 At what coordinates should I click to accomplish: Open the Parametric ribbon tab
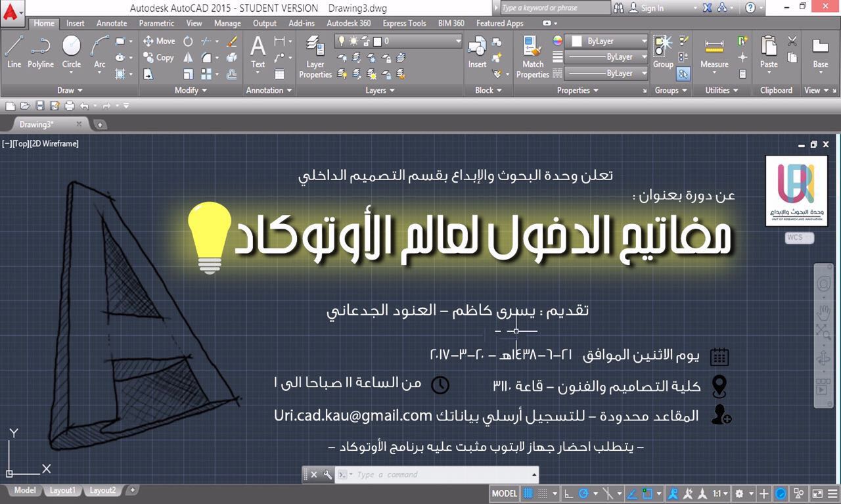(156, 23)
